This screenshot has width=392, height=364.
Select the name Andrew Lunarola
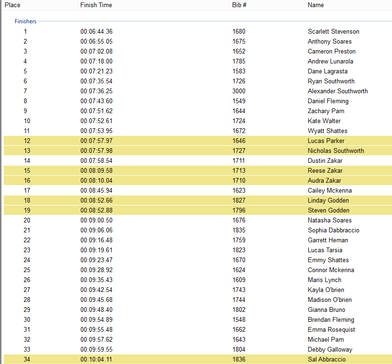point(330,61)
